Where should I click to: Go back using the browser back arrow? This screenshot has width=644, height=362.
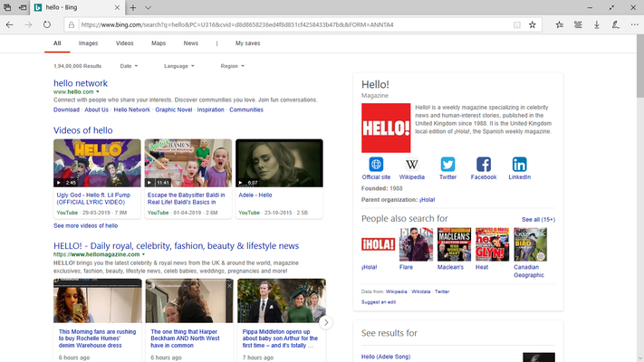[9, 24]
